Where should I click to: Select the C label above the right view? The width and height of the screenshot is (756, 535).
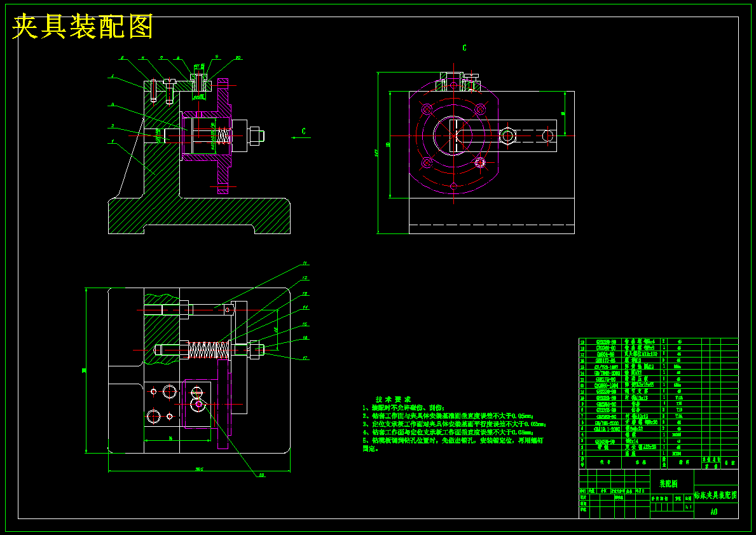pos(464,48)
